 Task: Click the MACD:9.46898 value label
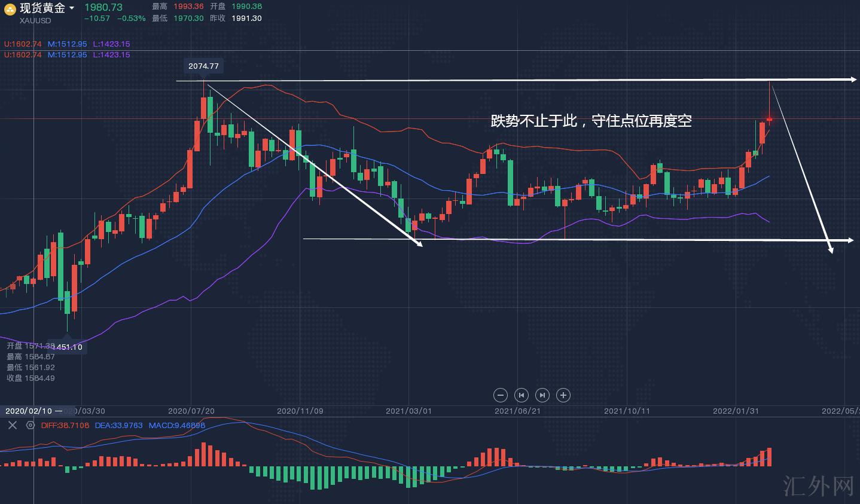tap(177, 425)
